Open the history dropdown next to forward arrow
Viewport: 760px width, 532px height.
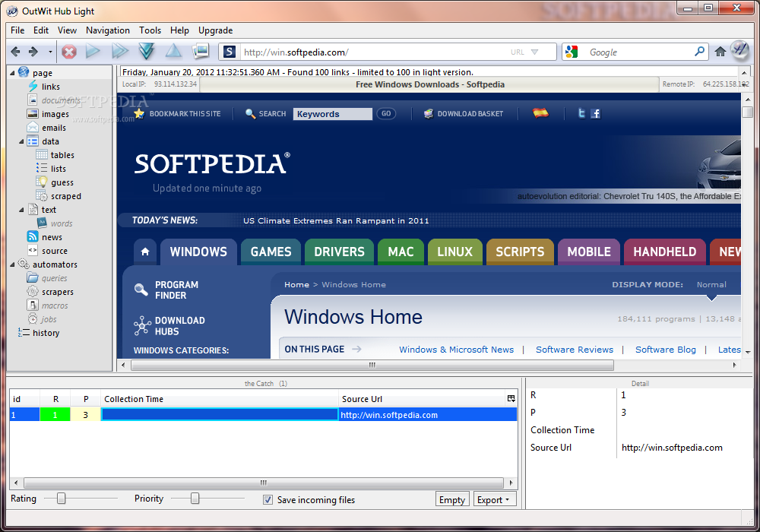pyautogui.click(x=50, y=52)
